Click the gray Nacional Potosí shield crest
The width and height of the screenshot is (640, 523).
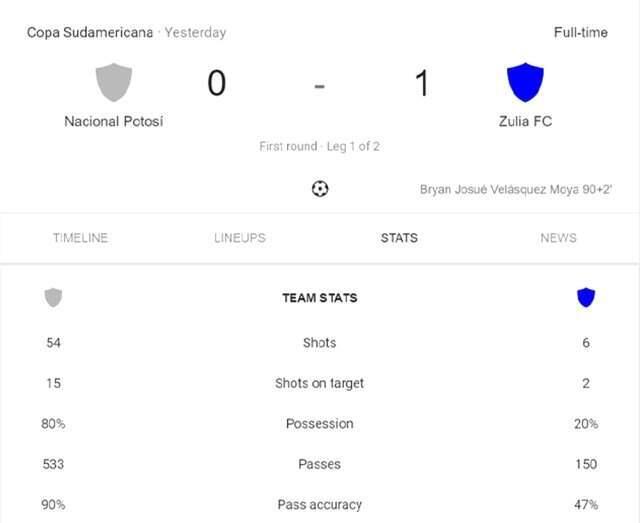click(114, 82)
